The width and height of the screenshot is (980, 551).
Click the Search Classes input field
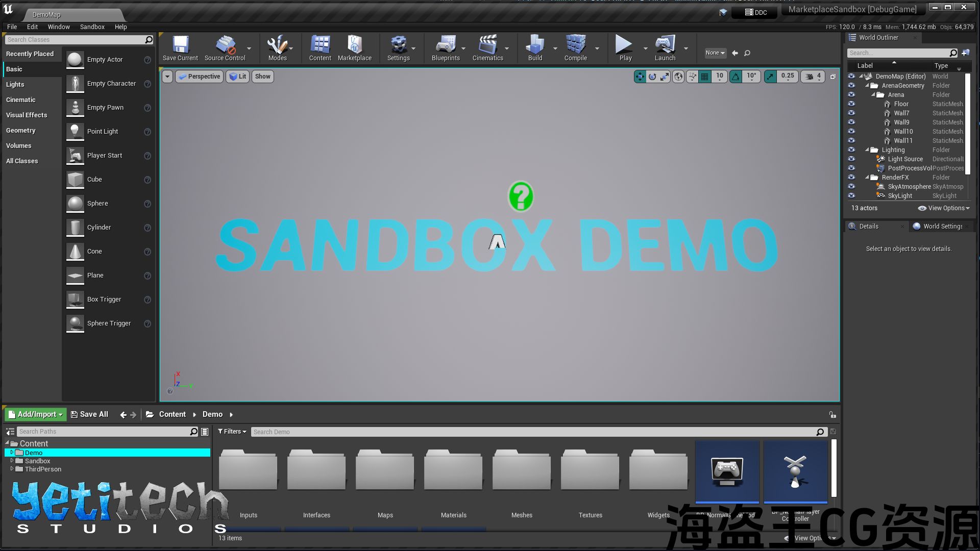[74, 40]
